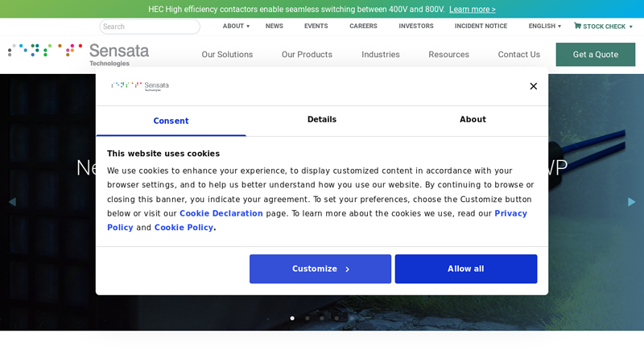Switch to the Details tab
This screenshot has height=362, width=644.
(x=321, y=119)
